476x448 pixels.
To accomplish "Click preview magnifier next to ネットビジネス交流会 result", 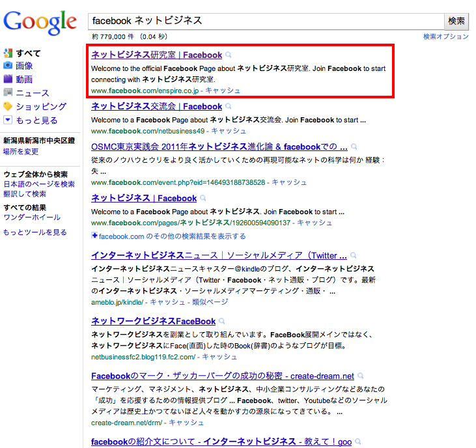I will tap(229, 107).
